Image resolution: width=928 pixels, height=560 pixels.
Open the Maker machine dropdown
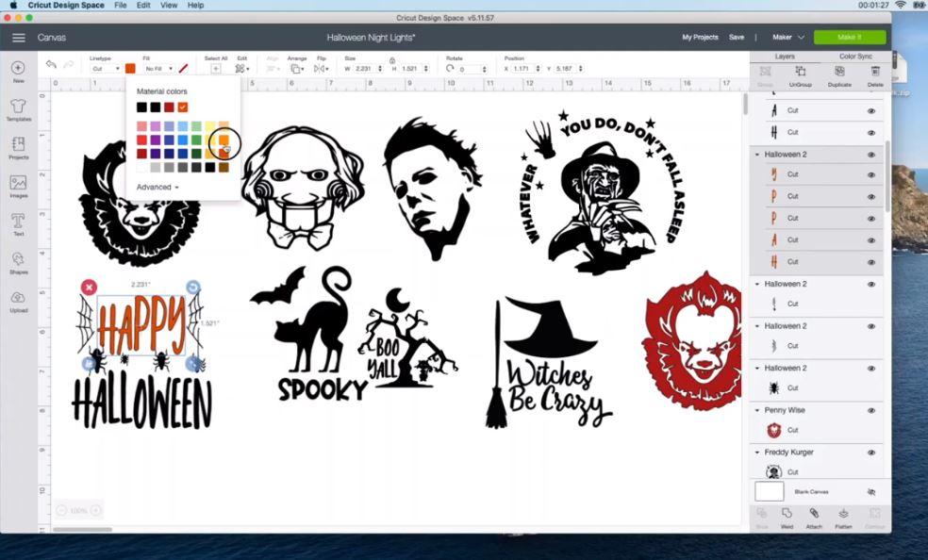(x=787, y=38)
